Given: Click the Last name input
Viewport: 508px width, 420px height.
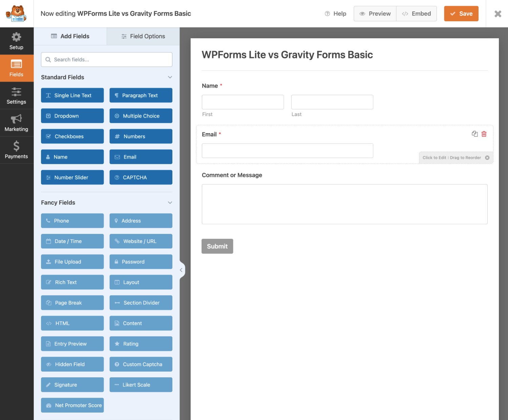Looking at the screenshot, I should (x=332, y=102).
